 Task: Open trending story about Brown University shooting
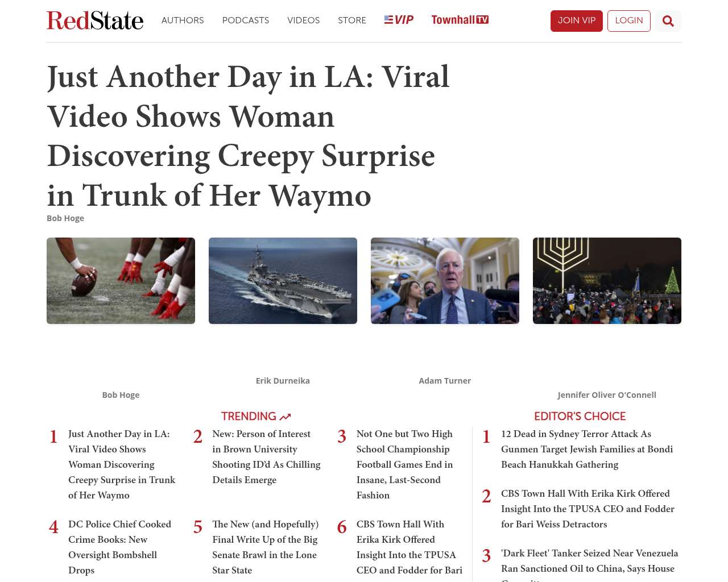(267, 457)
